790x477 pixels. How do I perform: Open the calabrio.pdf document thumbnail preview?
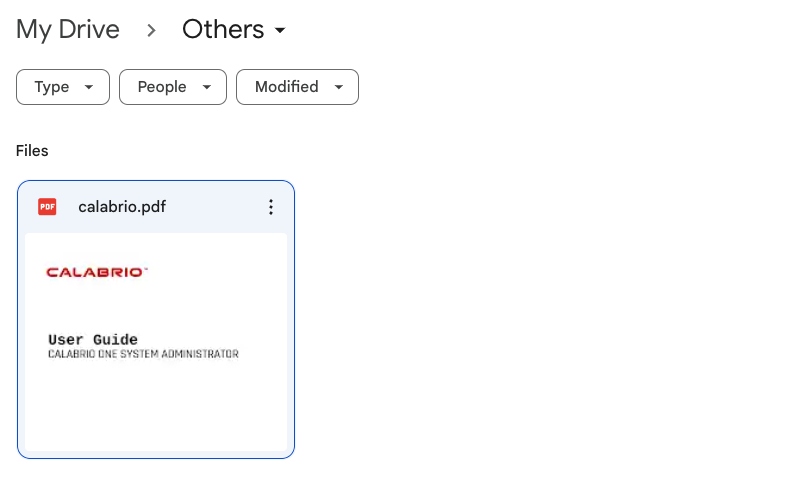click(156, 300)
